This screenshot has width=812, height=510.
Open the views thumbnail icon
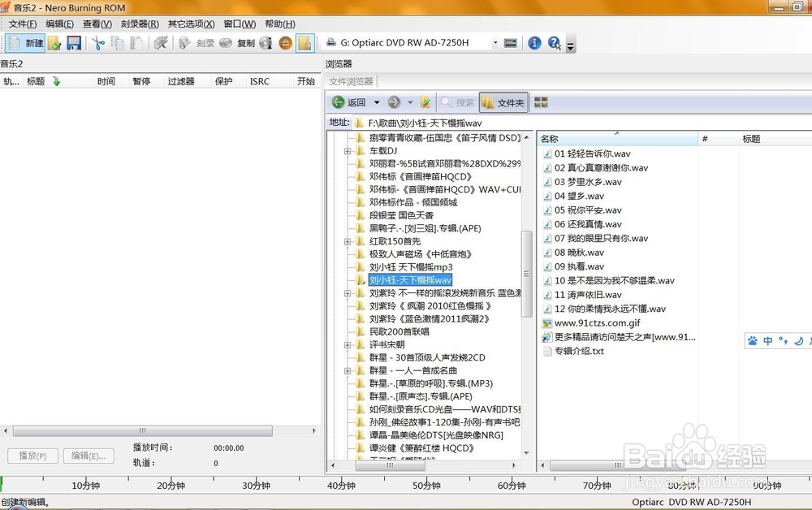tap(541, 102)
